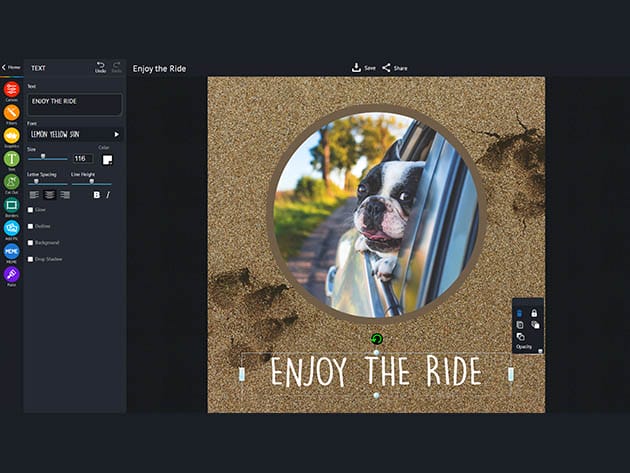Center align the text
630x473 pixels.
point(49,195)
